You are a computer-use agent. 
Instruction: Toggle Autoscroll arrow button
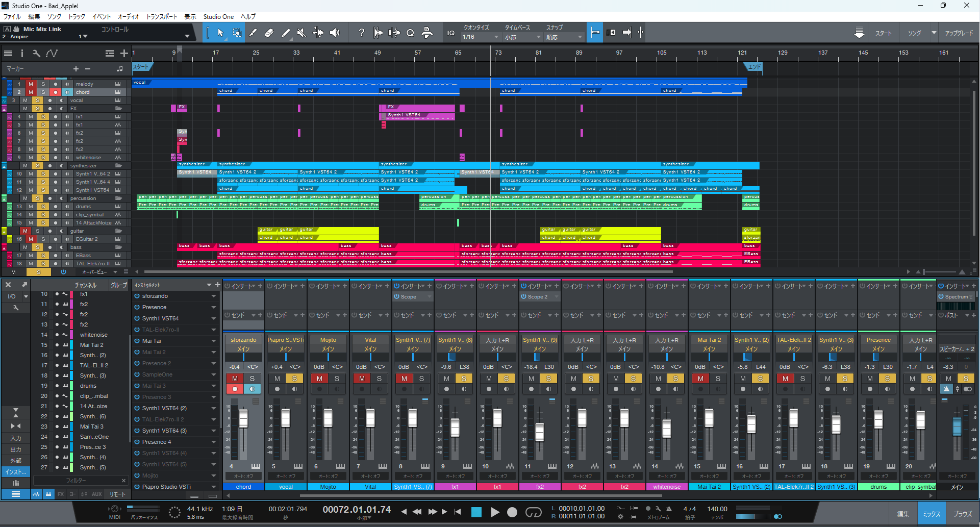click(x=627, y=32)
